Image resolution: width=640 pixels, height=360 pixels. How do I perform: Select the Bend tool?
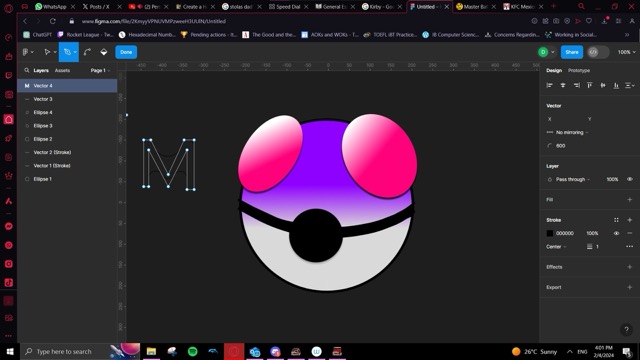tap(87, 52)
